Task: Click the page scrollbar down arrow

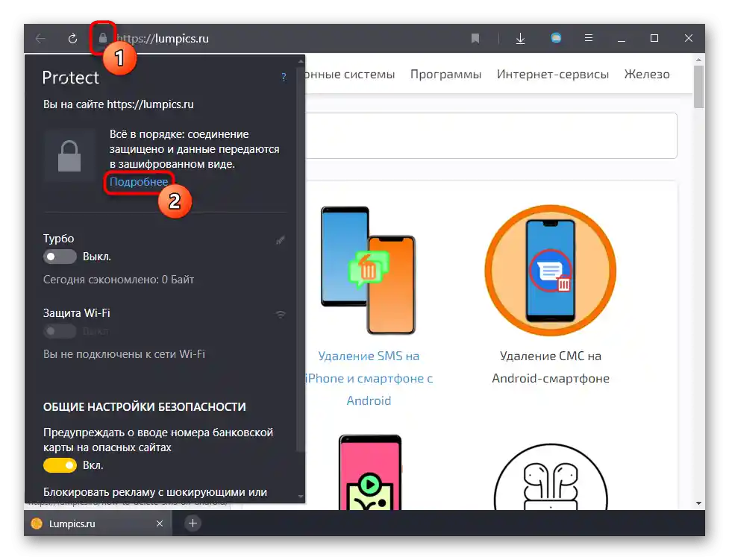Action: 698,503
